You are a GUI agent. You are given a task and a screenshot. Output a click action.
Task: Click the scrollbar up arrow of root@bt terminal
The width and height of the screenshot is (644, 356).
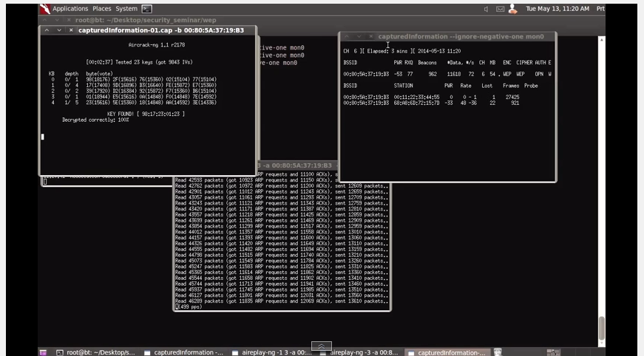602,40
